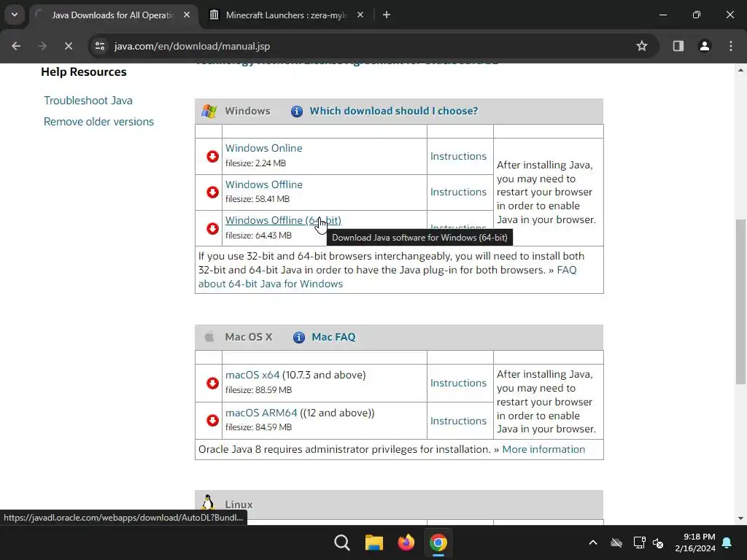
Task: Click text filesize: 2.24 MB
Action: [x=255, y=163]
